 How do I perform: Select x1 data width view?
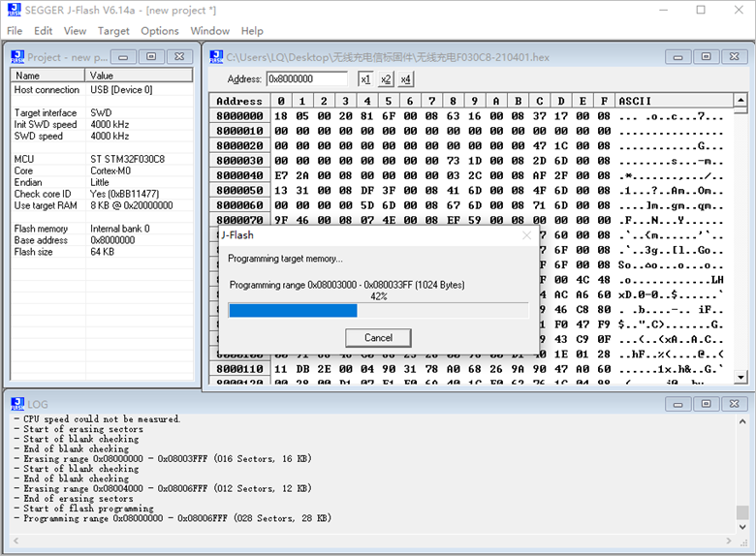point(365,79)
